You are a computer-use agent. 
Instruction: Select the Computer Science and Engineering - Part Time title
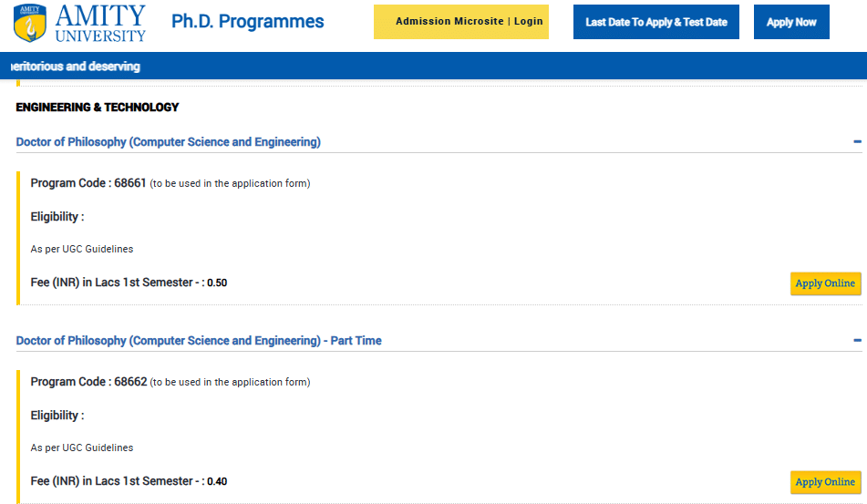click(199, 341)
